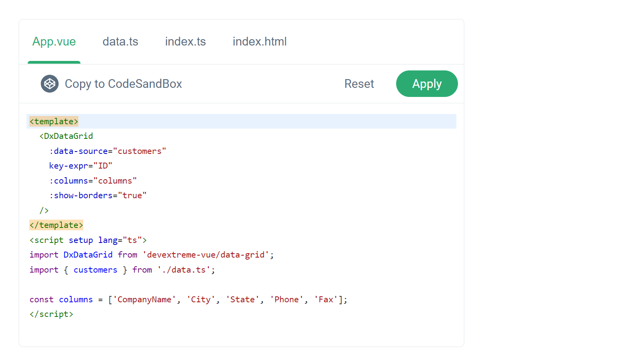Screen dimensions: 618x364
Task: Switch to the data.ts tab
Action: tap(120, 42)
